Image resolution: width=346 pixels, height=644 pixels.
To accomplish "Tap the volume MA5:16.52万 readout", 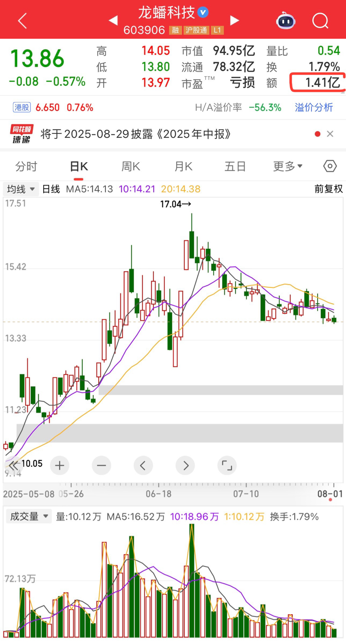I will coord(136,516).
